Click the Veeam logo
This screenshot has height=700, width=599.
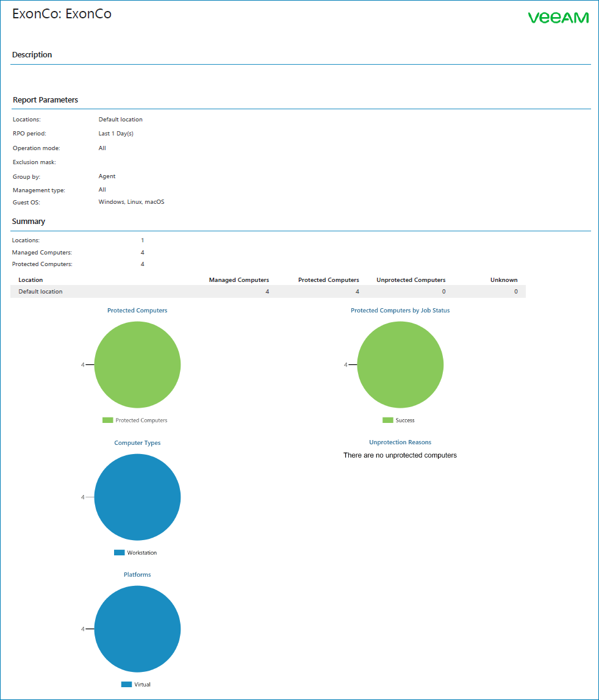(x=558, y=18)
